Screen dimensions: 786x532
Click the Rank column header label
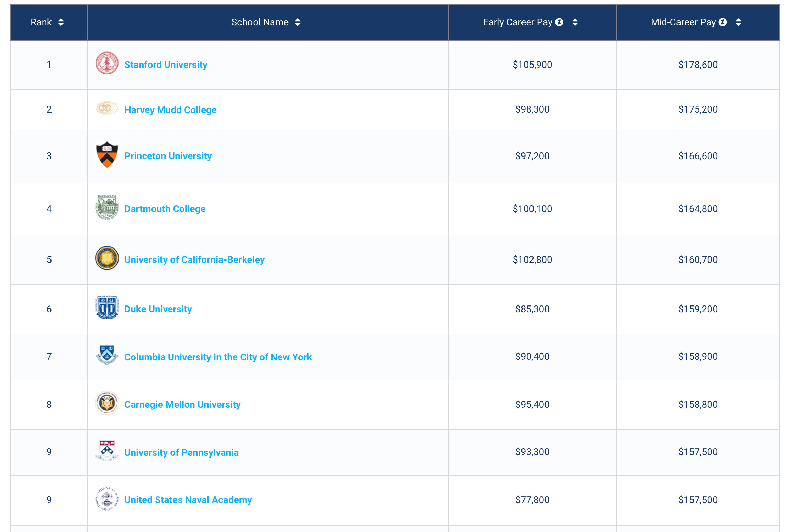click(x=41, y=22)
